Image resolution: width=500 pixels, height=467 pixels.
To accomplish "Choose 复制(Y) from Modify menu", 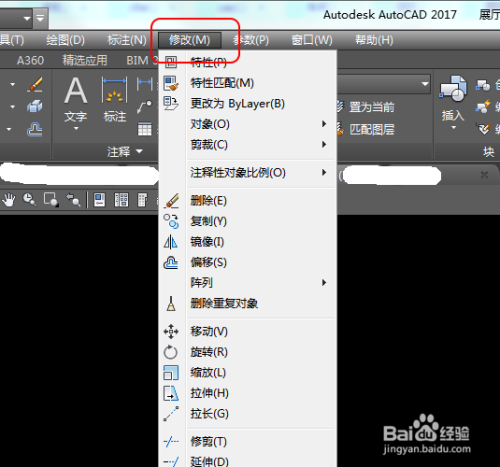I will click(x=248, y=221).
